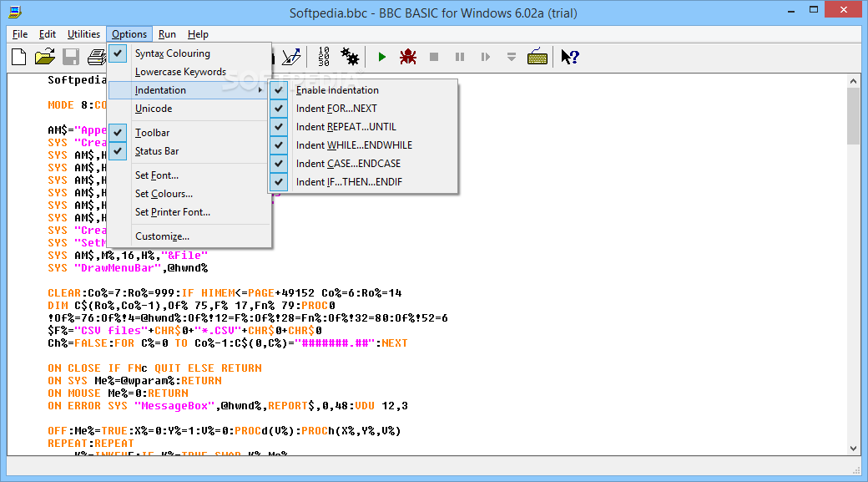Screen dimensions: 868x482
Task: Click the yellow keyboard icon
Action: [x=537, y=57]
